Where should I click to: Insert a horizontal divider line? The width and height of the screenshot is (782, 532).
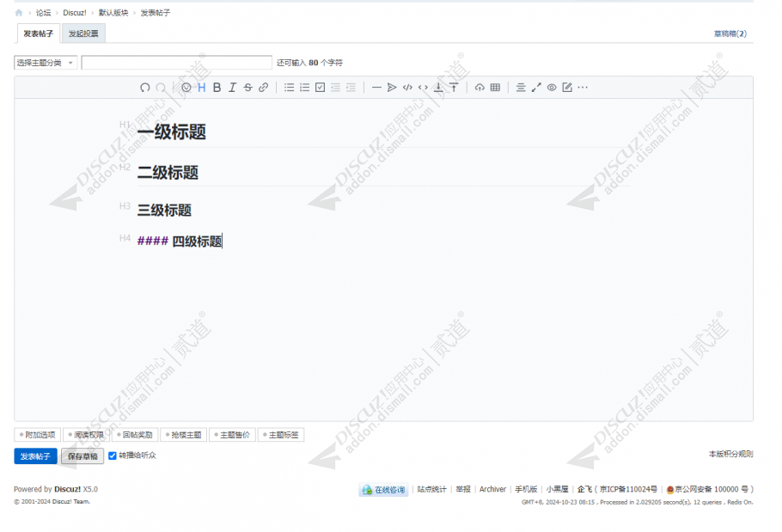coord(376,88)
